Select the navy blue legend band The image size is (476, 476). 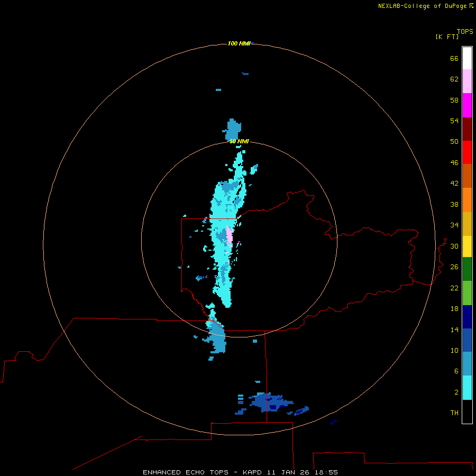coord(467,317)
